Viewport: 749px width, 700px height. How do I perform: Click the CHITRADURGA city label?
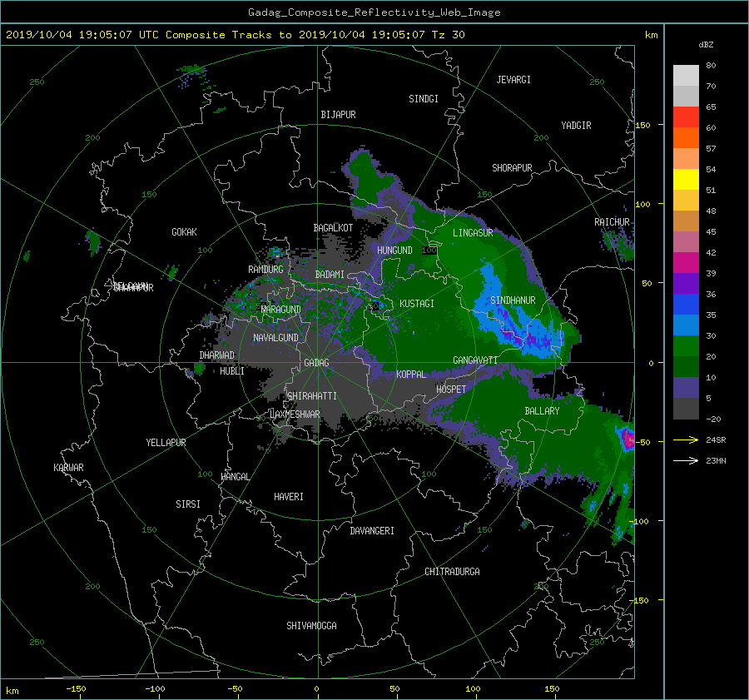tap(452, 572)
